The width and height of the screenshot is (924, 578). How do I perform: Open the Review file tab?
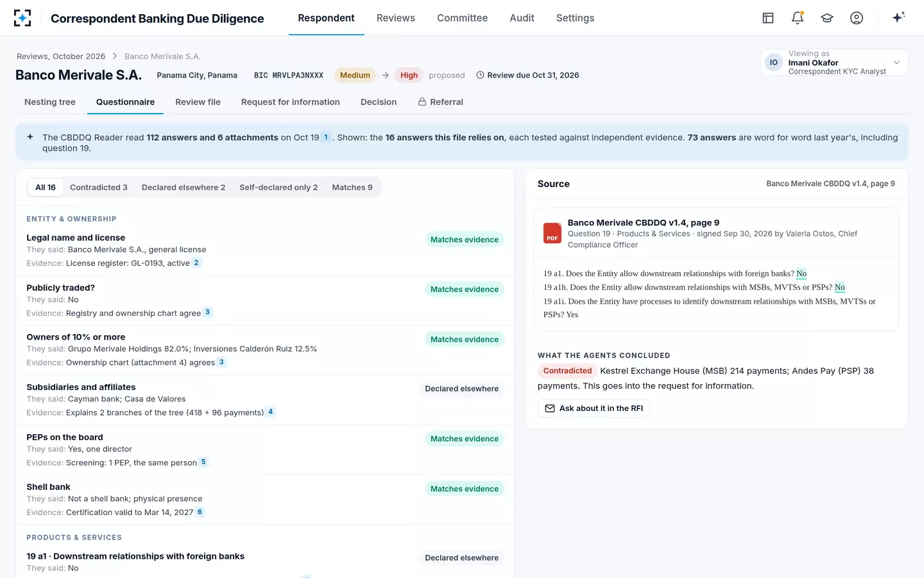click(198, 102)
